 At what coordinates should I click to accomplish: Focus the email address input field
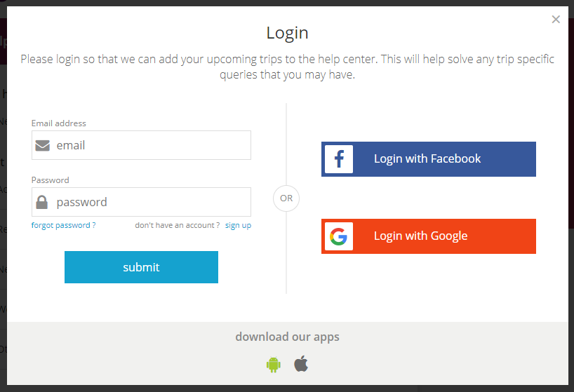(141, 145)
